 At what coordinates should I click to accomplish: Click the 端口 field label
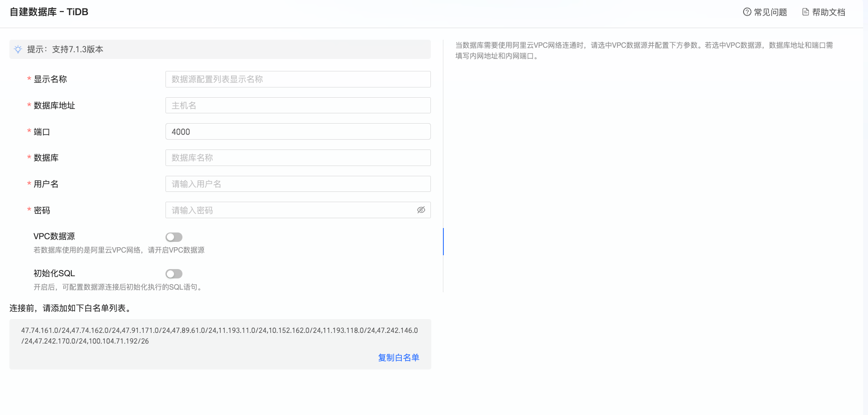click(x=42, y=132)
